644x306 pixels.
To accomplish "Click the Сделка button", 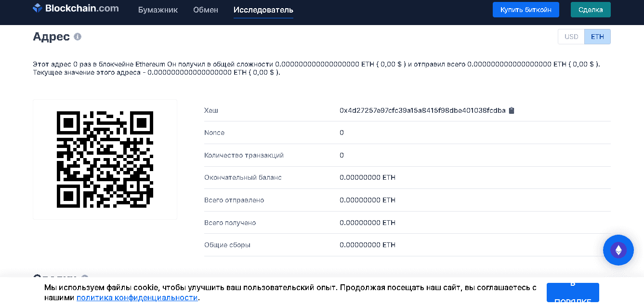I will (590, 10).
